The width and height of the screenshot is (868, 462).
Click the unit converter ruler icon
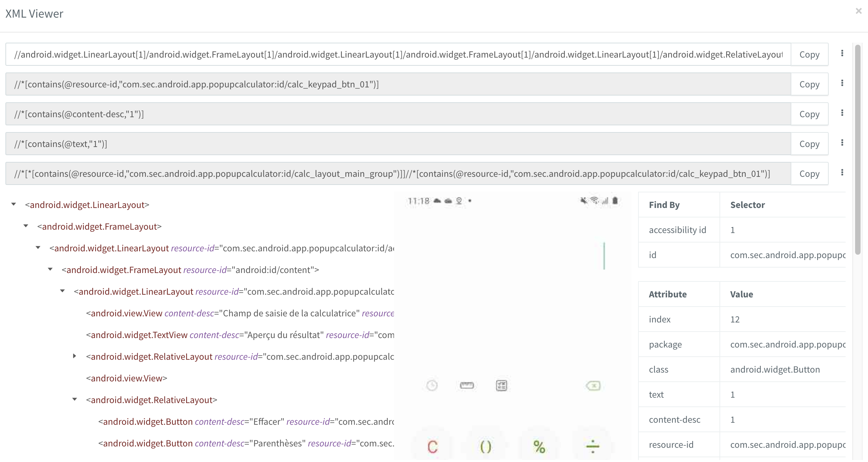tap(467, 385)
